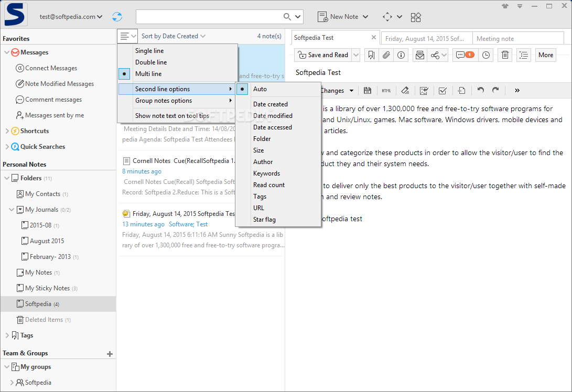Image resolution: width=572 pixels, height=392 pixels.
Task: Select the Softpedia folder with 4 notes
Action: [58, 304]
